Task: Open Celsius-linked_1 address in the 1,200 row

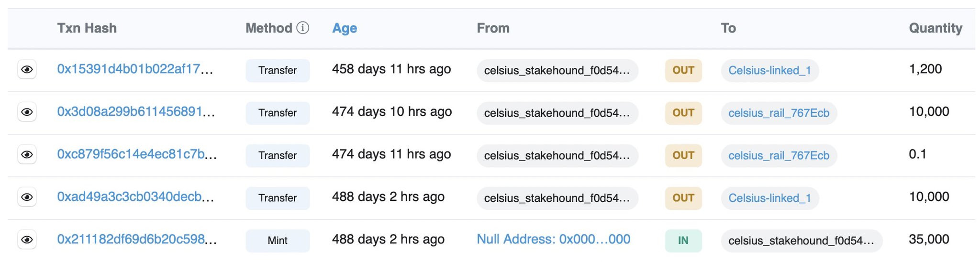Action: 769,70
